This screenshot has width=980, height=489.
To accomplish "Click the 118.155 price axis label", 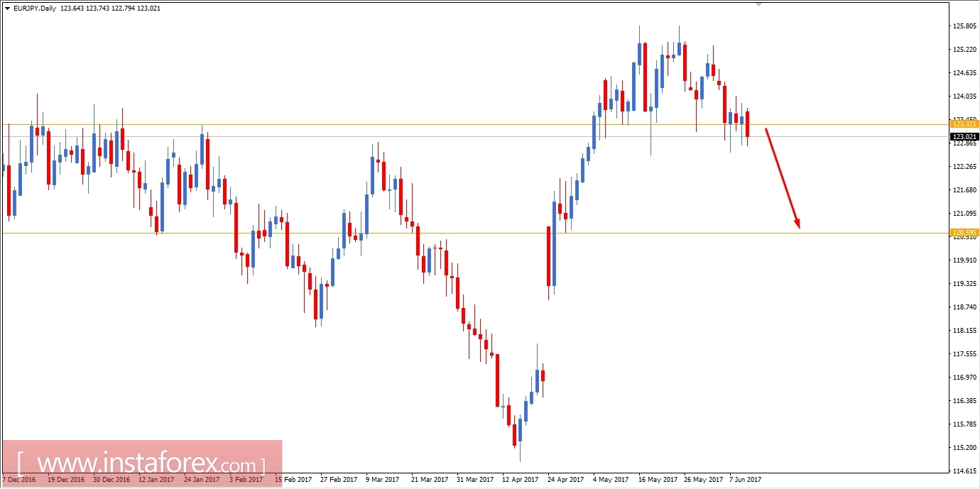I will pyautogui.click(x=966, y=331).
